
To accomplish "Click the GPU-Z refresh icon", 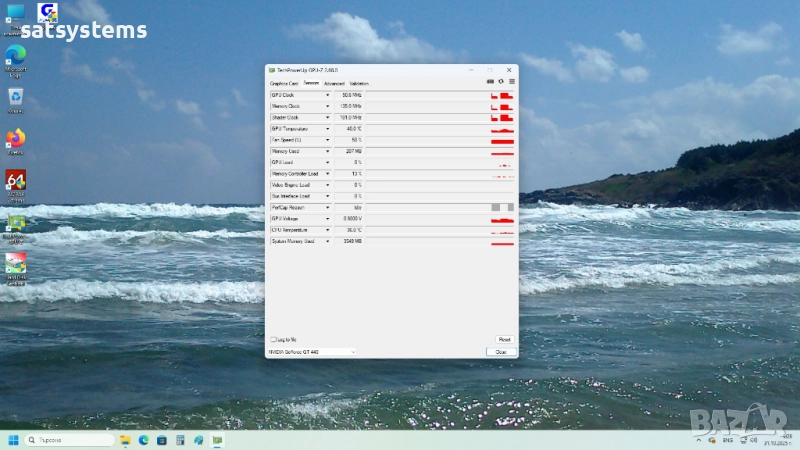I will [x=501, y=82].
